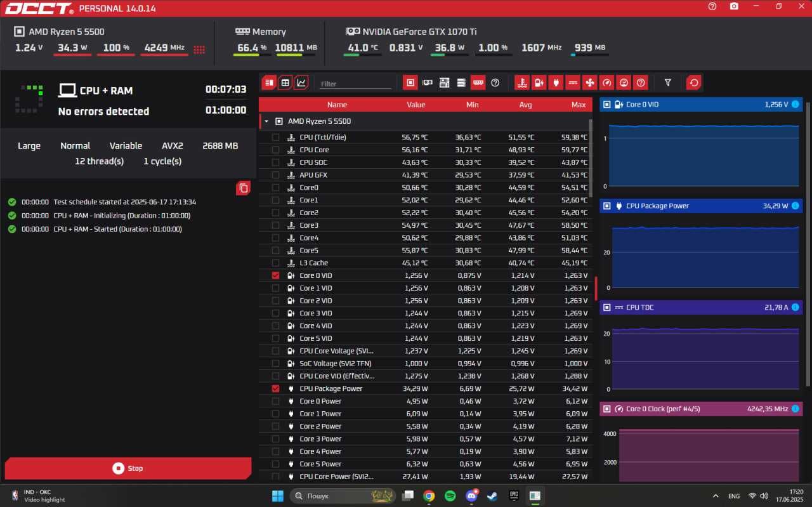The height and width of the screenshot is (507, 812).
Task: Reset the sensor min/max statistics
Action: pyautogui.click(x=694, y=82)
